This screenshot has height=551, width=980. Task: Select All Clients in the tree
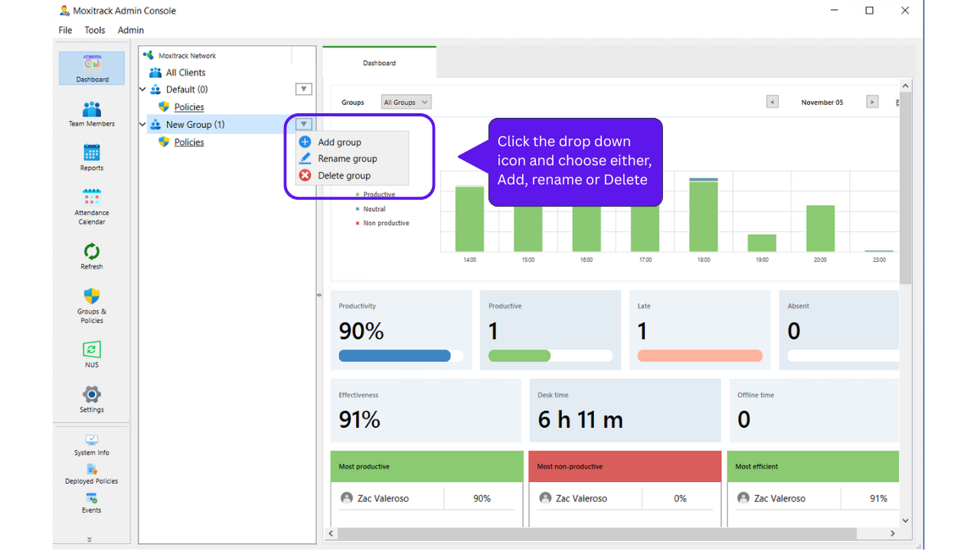pyautogui.click(x=186, y=73)
